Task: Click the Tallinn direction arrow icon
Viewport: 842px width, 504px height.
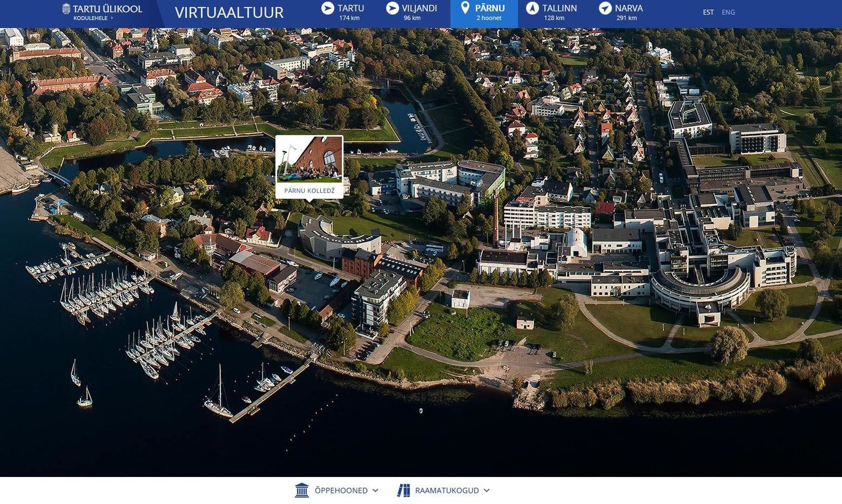Action: pos(532,8)
